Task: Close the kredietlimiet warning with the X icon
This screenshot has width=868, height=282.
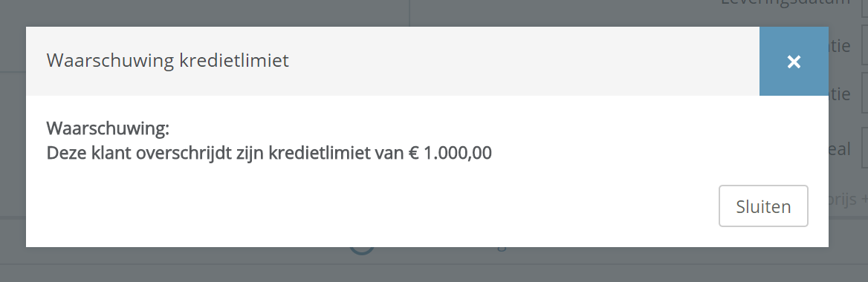Action: coord(794,62)
